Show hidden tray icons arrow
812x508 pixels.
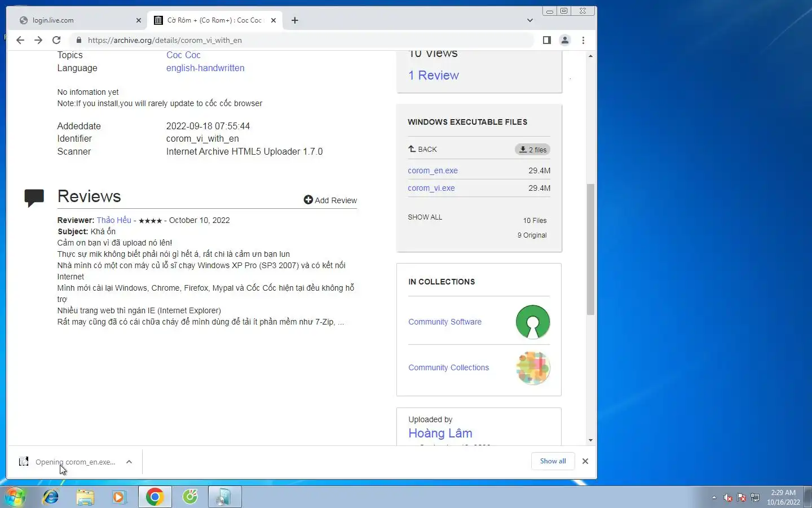pyautogui.click(x=714, y=497)
